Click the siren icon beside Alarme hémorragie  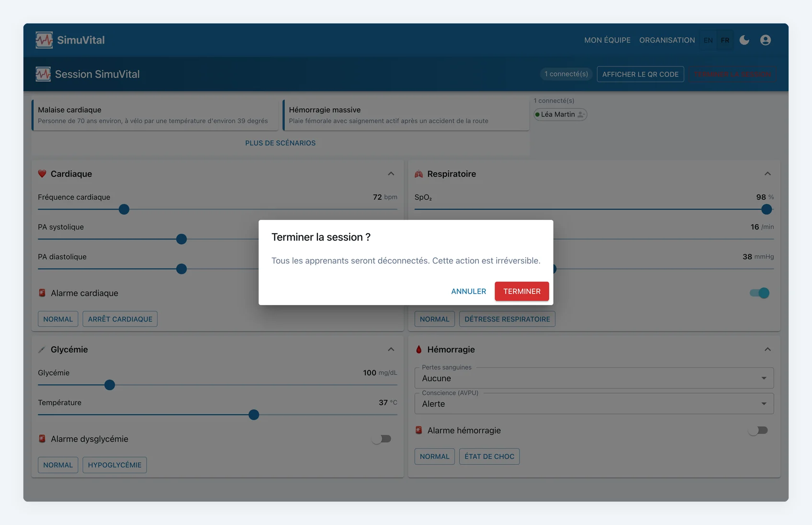coord(419,430)
